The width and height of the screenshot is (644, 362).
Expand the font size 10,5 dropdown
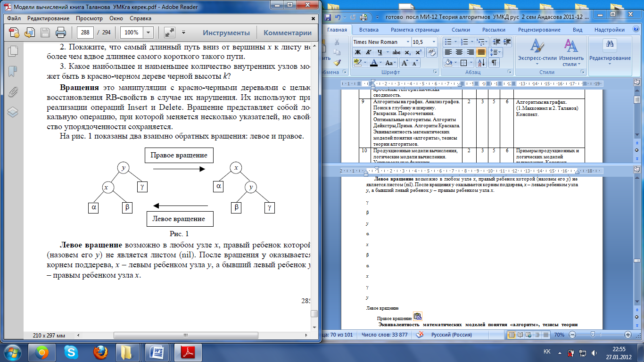click(x=433, y=42)
